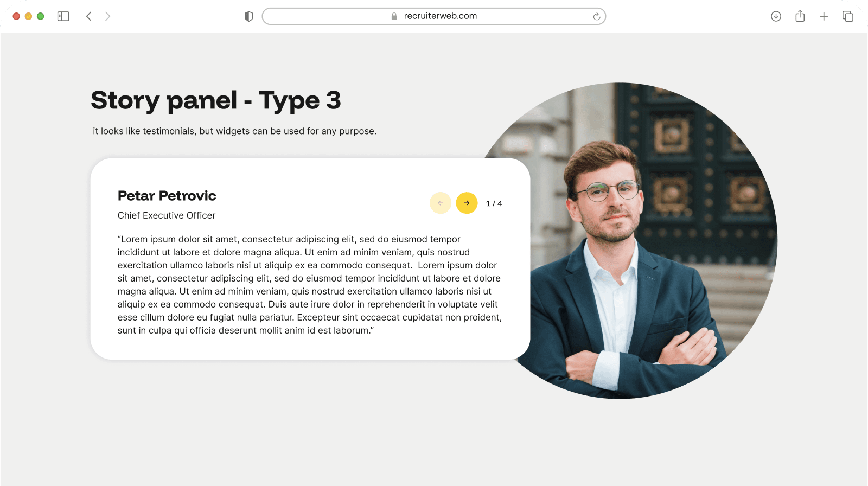Click the lock icon beside the URL

pyautogui.click(x=394, y=16)
